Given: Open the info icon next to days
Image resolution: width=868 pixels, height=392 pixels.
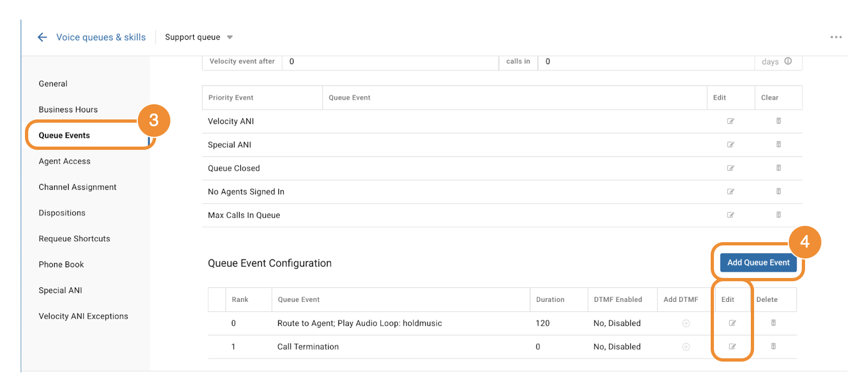Looking at the screenshot, I should (x=788, y=61).
